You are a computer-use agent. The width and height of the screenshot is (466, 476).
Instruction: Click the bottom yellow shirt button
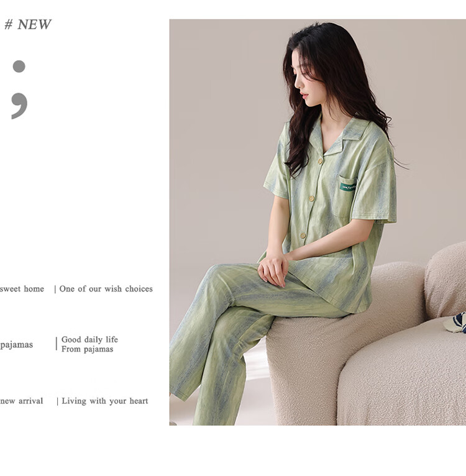[303, 236]
